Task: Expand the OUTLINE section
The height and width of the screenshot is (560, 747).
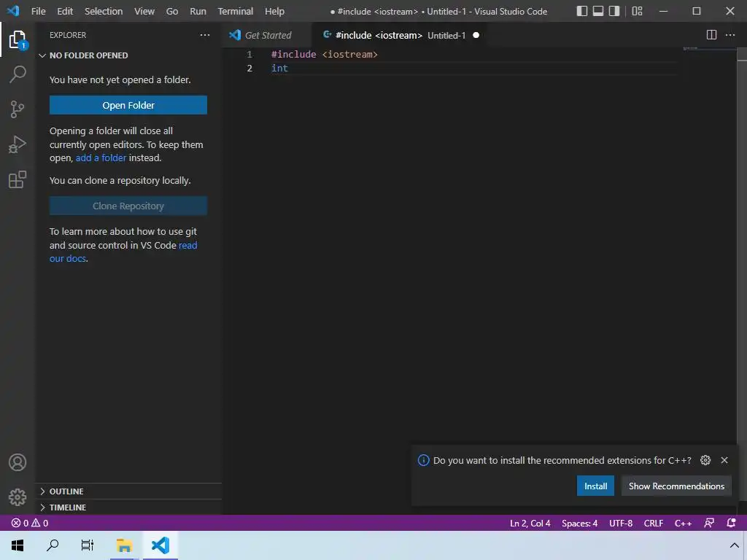Action: [x=130, y=491]
